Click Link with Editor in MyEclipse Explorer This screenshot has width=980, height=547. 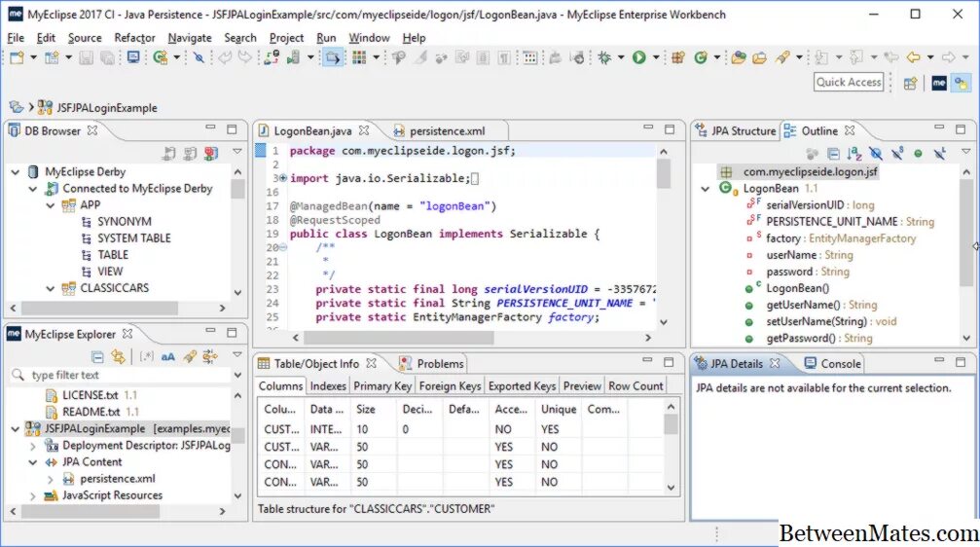coord(118,357)
